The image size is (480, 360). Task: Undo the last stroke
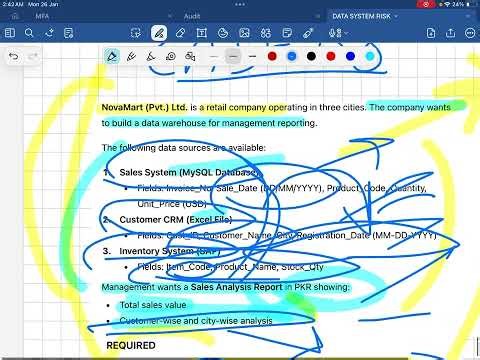pyautogui.click(x=14, y=57)
